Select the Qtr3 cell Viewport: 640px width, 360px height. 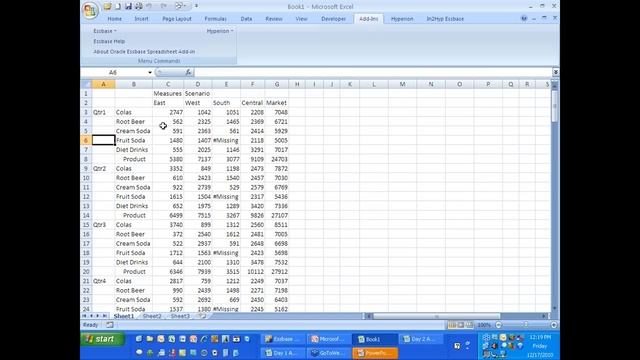[103, 225]
